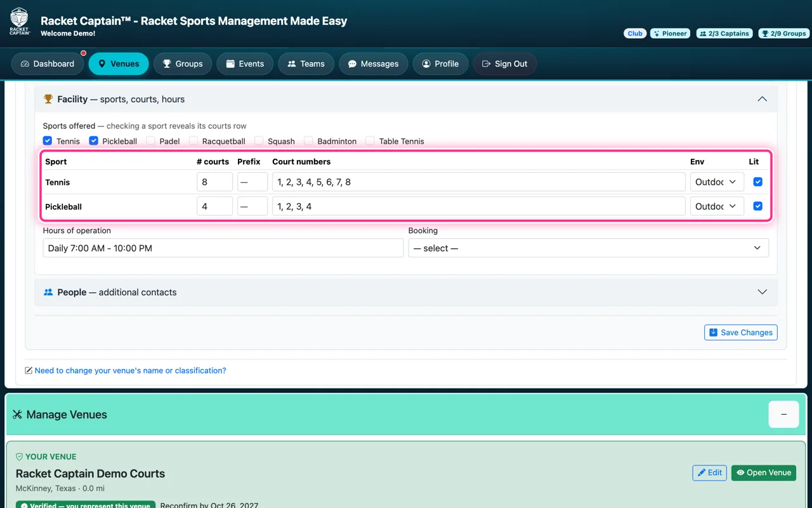Switch to the Teams tab
Screen dimensions: 812x508
[306, 64]
